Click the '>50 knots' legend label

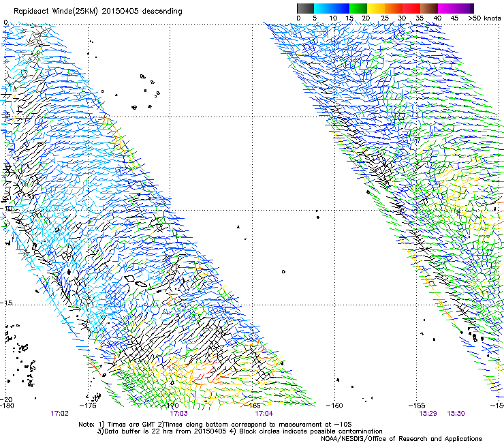tap(484, 18)
